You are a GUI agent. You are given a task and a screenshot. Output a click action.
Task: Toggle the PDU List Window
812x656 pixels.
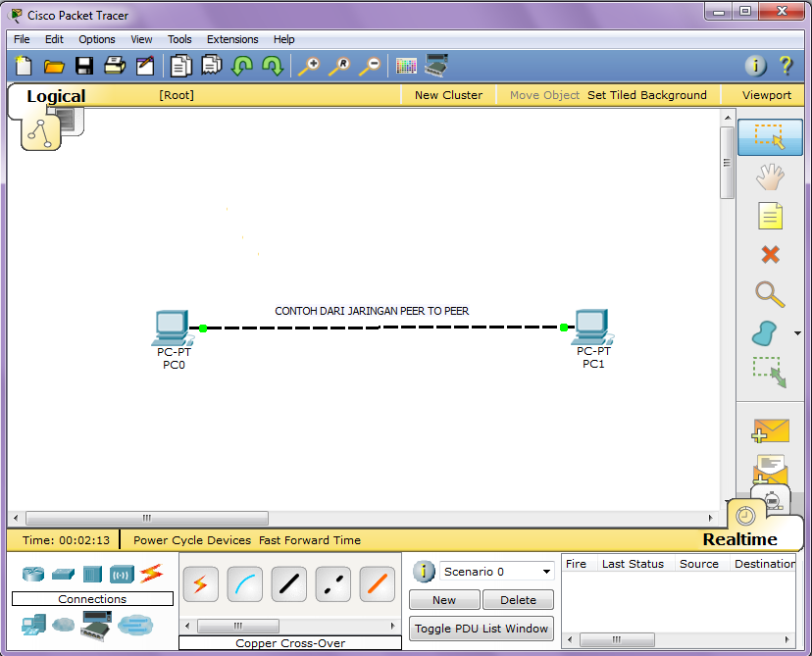click(x=481, y=629)
